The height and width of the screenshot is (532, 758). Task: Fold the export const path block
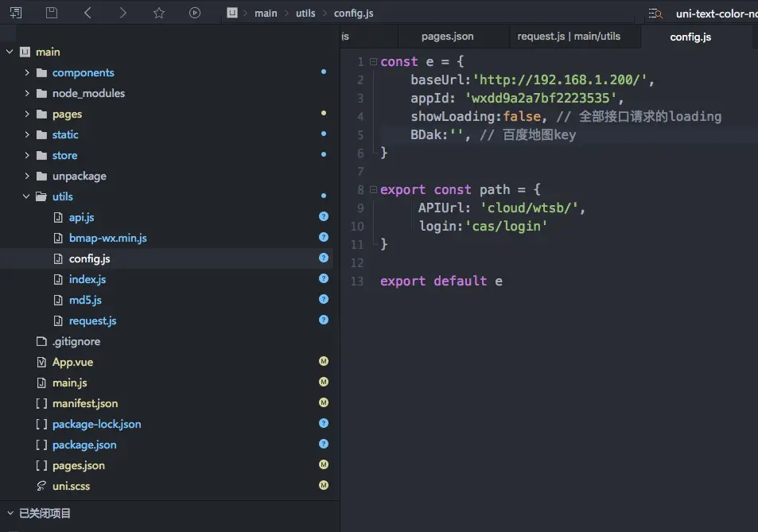(372, 190)
